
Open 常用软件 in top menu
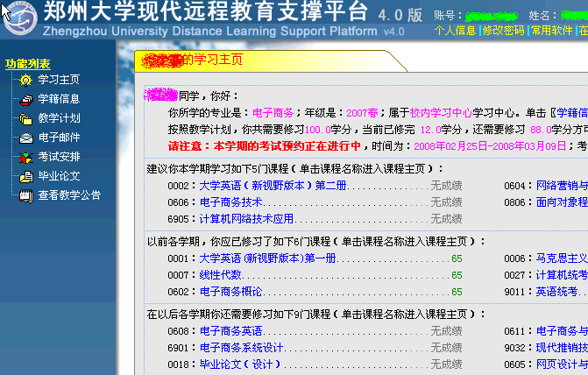point(551,31)
